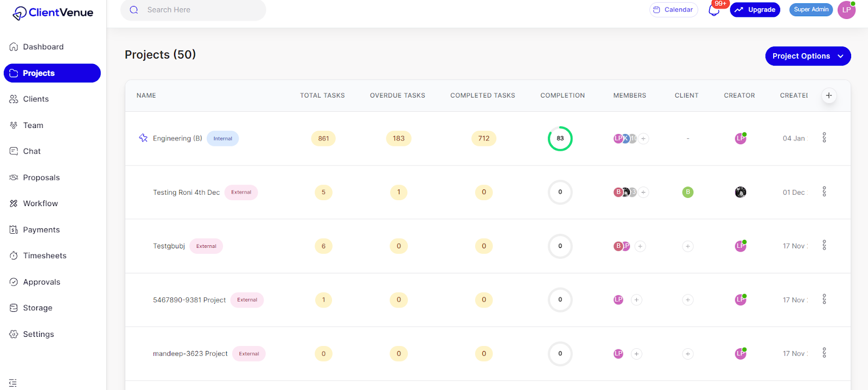This screenshot has height=390, width=868.
Task: Open three-dot menu for Engineering (B) row
Action: (x=824, y=138)
